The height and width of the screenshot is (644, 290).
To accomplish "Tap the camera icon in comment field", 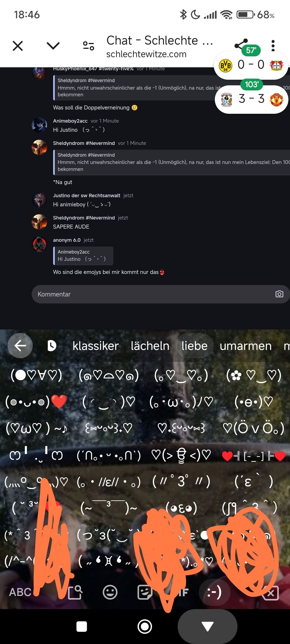I will point(279,294).
